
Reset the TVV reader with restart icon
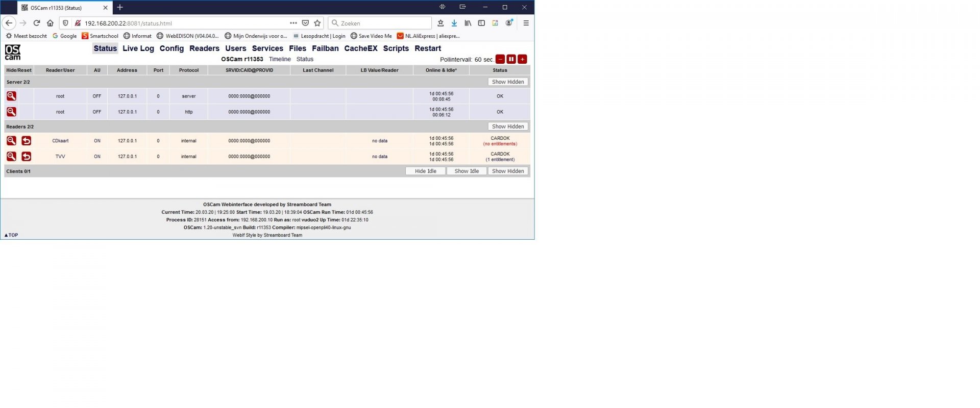tap(26, 157)
